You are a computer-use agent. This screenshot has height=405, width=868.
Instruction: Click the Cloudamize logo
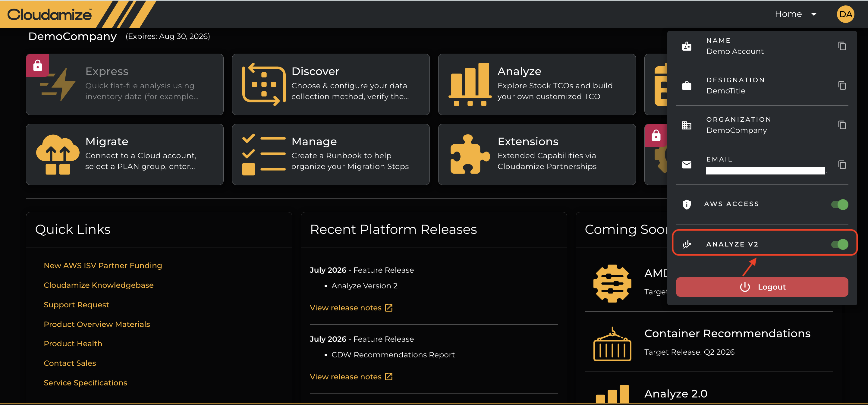tap(49, 14)
